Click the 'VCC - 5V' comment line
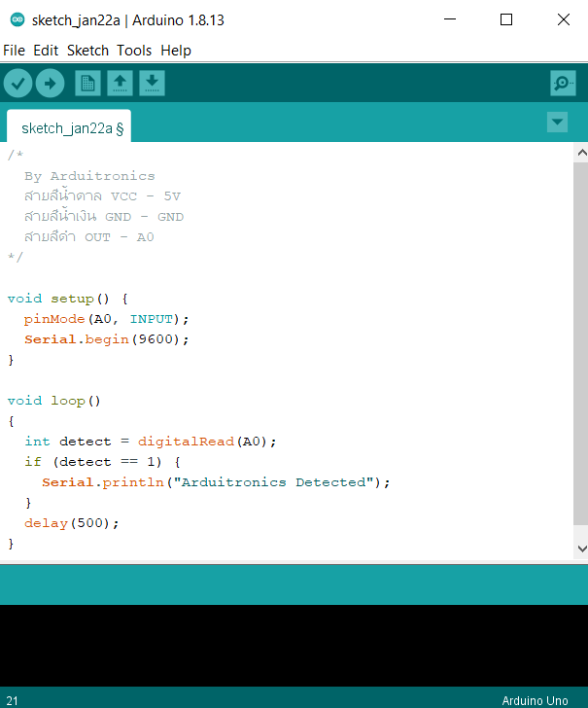Image resolution: width=588 pixels, height=708 pixels. click(102, 196)
